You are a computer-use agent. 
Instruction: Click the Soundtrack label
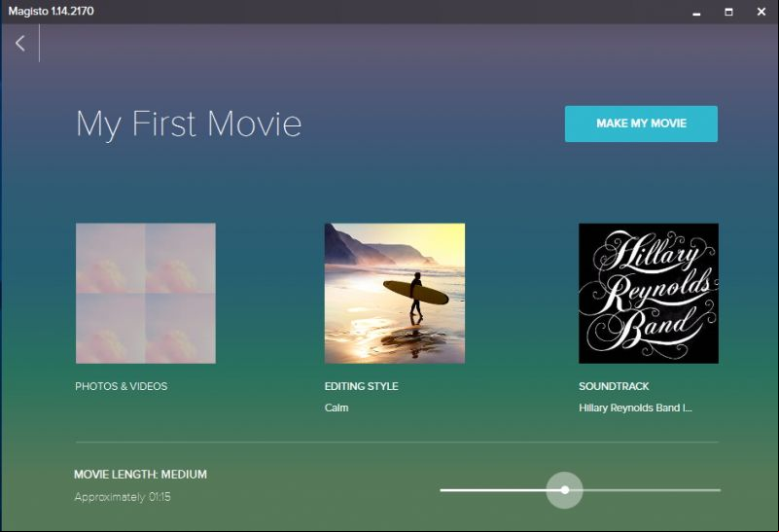[614, 386]
